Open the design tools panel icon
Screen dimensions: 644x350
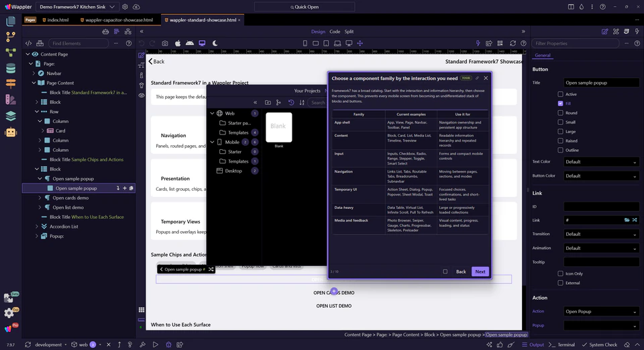click(616, 32)
